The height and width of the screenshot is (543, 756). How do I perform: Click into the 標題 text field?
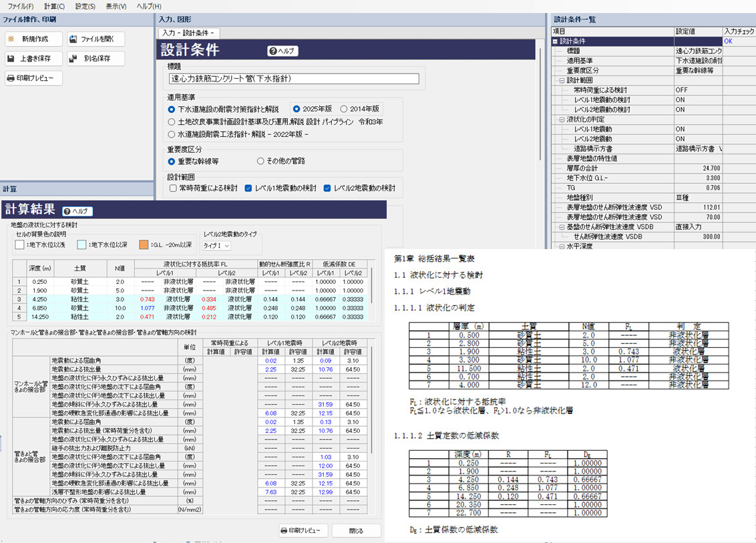pyautogui.click(x=293, y=79)
